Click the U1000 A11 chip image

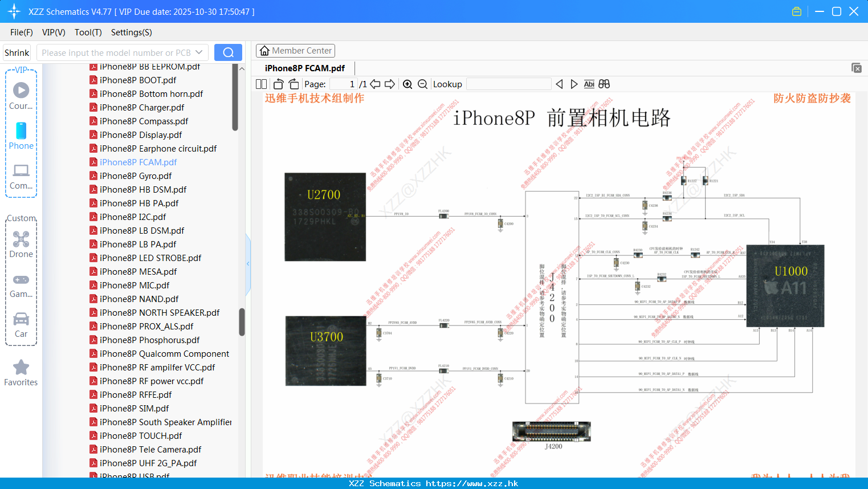coord(785,286)
